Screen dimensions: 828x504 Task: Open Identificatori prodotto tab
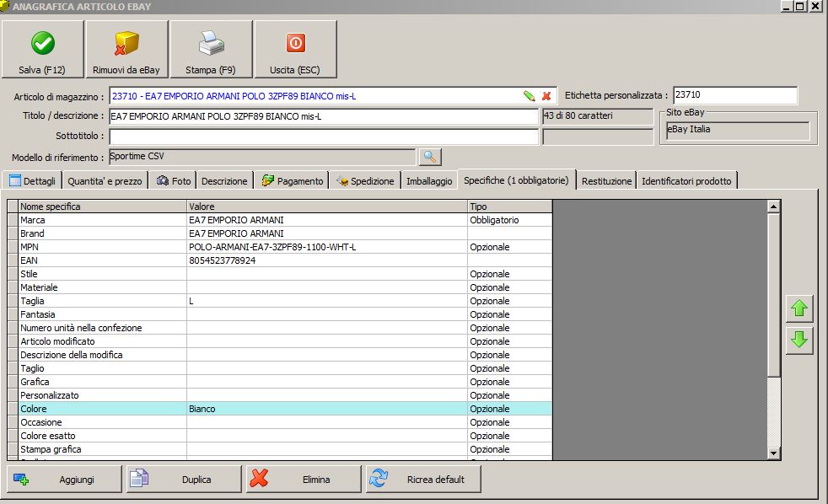[686, 181]
